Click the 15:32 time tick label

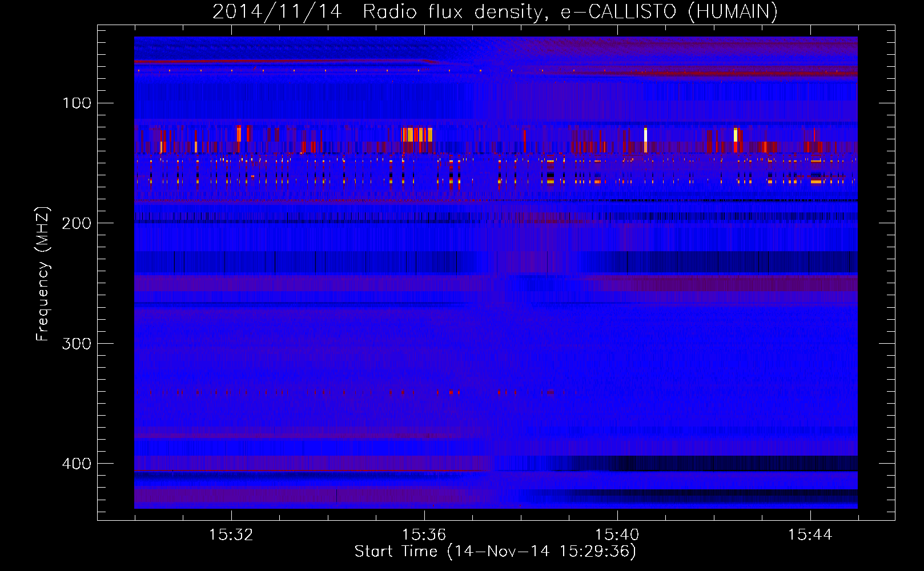[231, 535]
